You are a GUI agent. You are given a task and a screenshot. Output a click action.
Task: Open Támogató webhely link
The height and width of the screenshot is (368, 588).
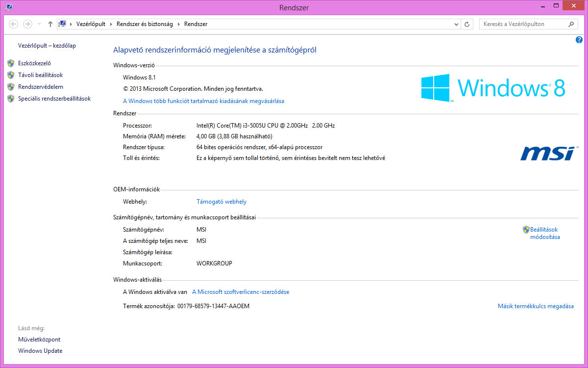point(221,202)
